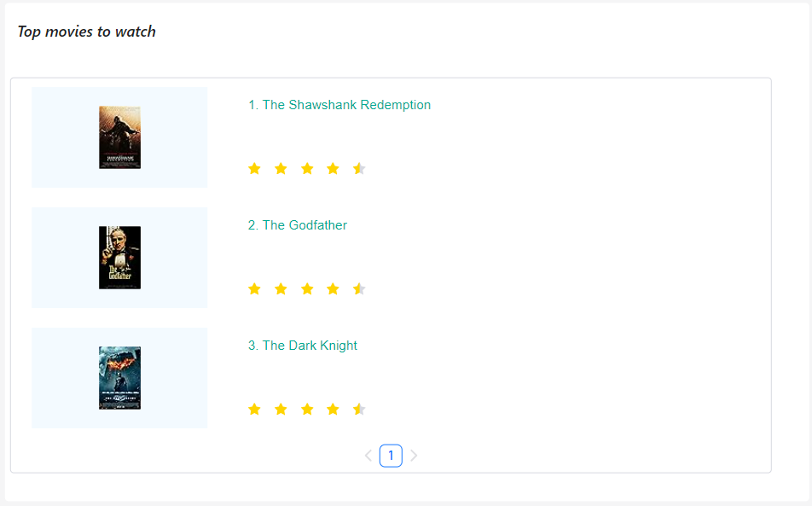Click fourth star of The Godfather rating
The image size is (812, 506).
click(333, 289)
